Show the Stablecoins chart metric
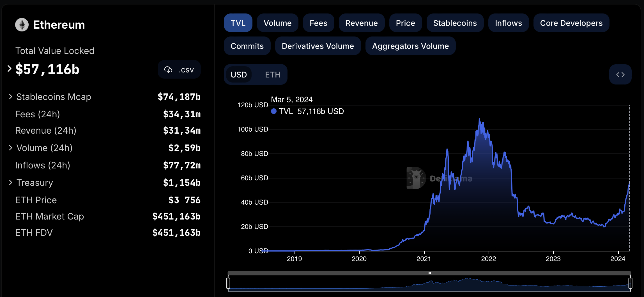The image size is (644, 297). coord(455,23)
